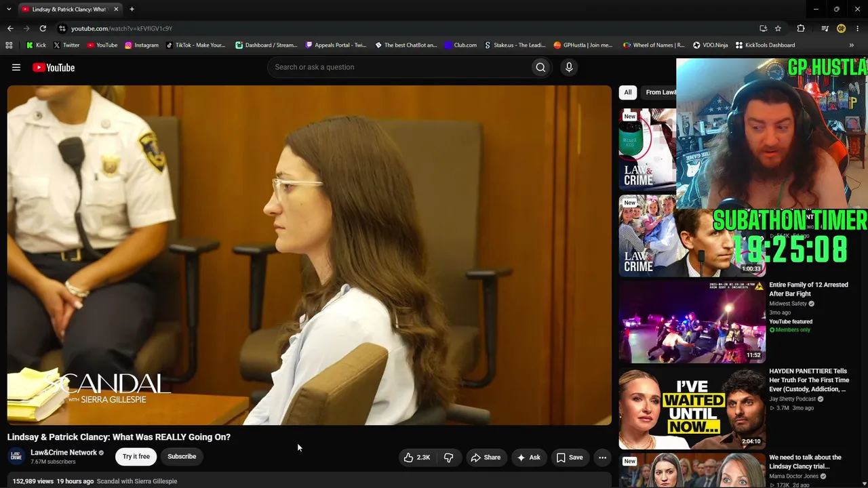Open the KickTools Dashboard bookmark
The height and width of the screenshot is (488, 868).
[x=765, y=45]
